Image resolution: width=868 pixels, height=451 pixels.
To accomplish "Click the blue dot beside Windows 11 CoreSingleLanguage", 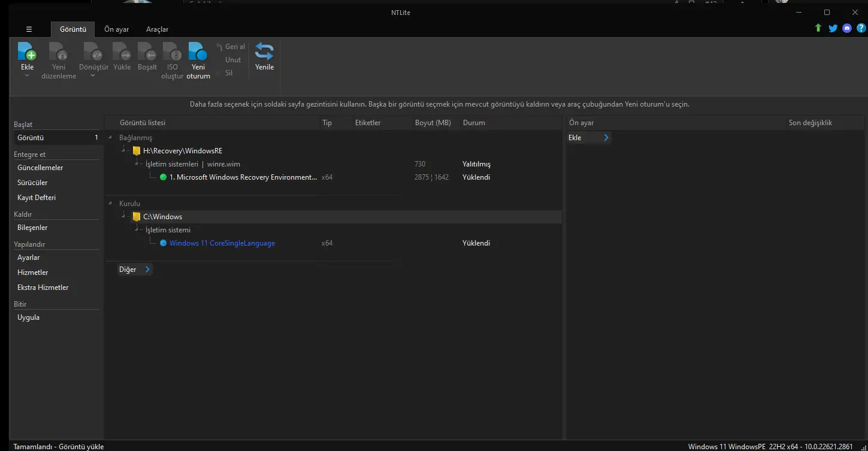I will [163, 243].
